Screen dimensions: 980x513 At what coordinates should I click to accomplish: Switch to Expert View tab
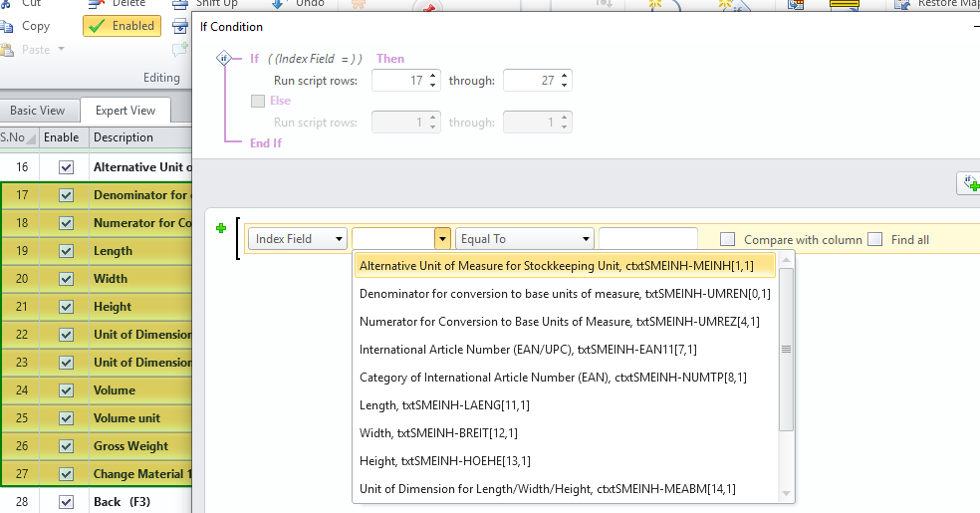coord(125,111)
